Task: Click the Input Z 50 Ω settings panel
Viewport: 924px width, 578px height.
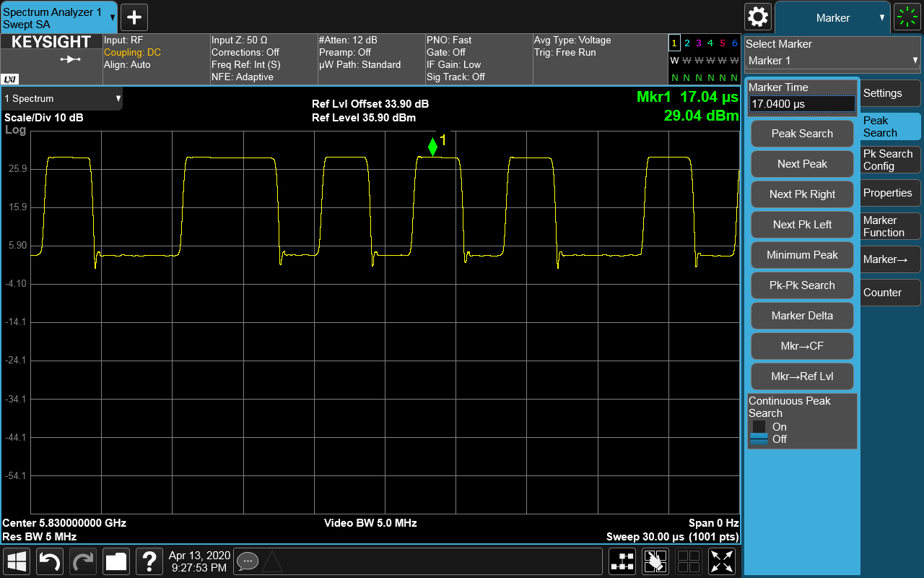Action: pos(263,59)
